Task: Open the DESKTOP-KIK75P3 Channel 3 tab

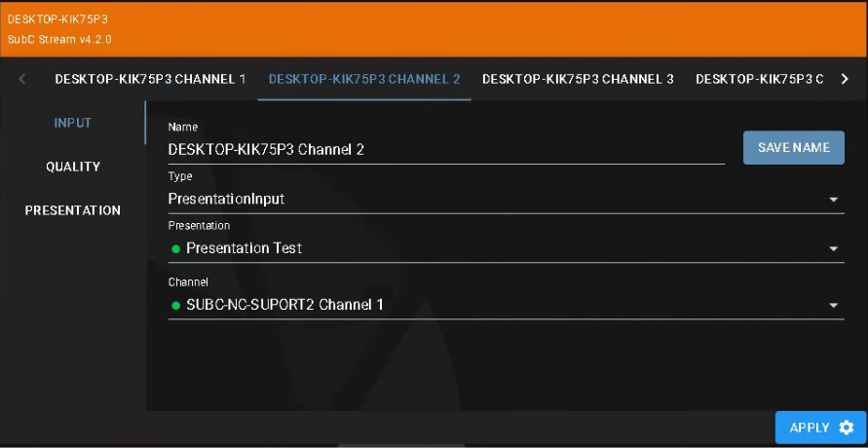Action: [x=578, y=79]
